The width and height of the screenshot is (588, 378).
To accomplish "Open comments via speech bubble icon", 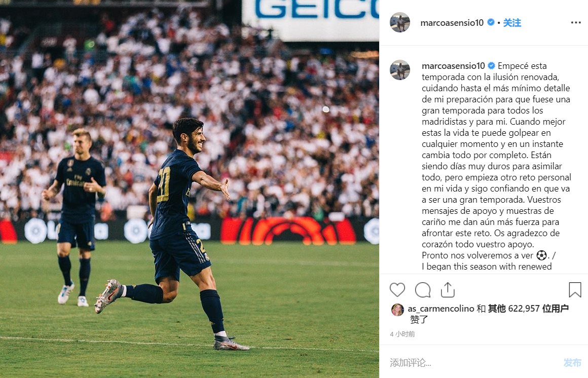I will pyautogui.click(x=423, y=290).
